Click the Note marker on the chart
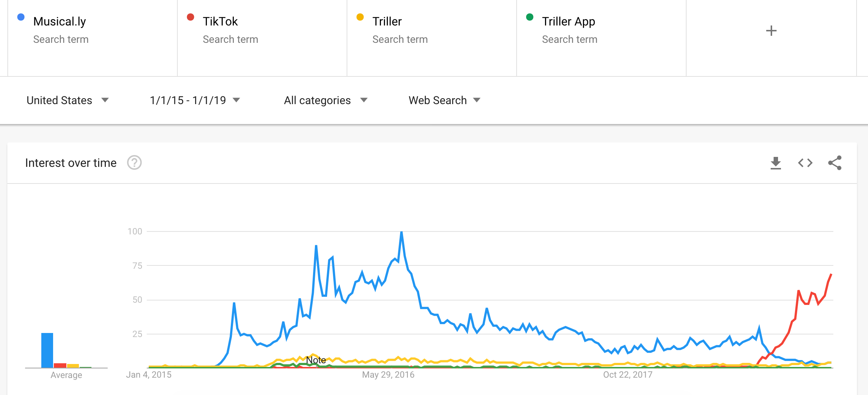Image resolution: width=868 pixels, height=395 pixels. (x=316, y=360)
